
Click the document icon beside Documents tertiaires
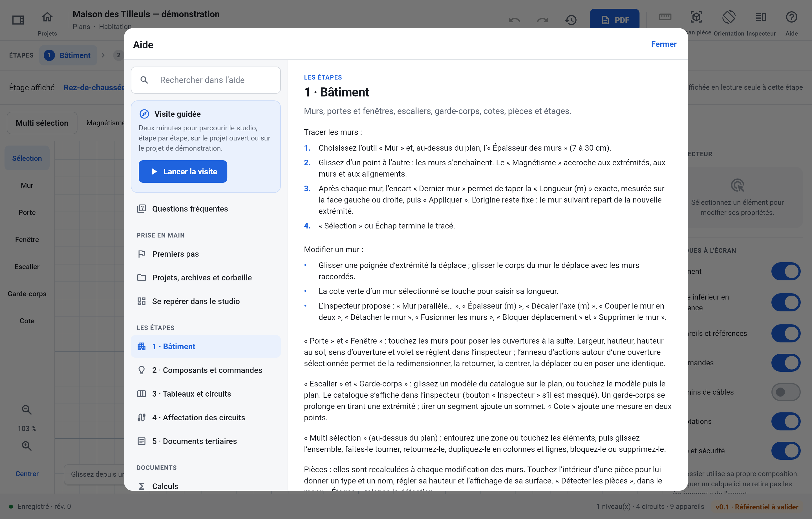tap(142, 441)
